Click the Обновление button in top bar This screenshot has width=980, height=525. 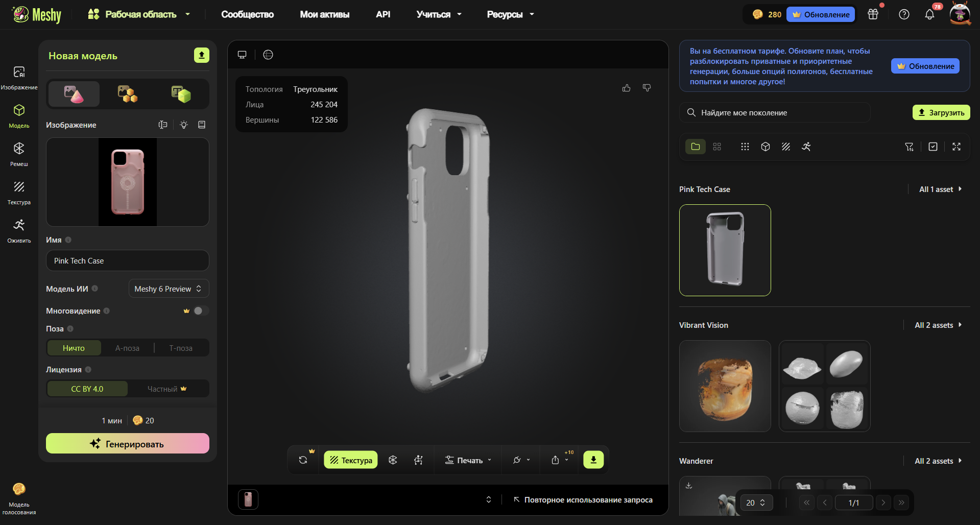coord(821,14)
